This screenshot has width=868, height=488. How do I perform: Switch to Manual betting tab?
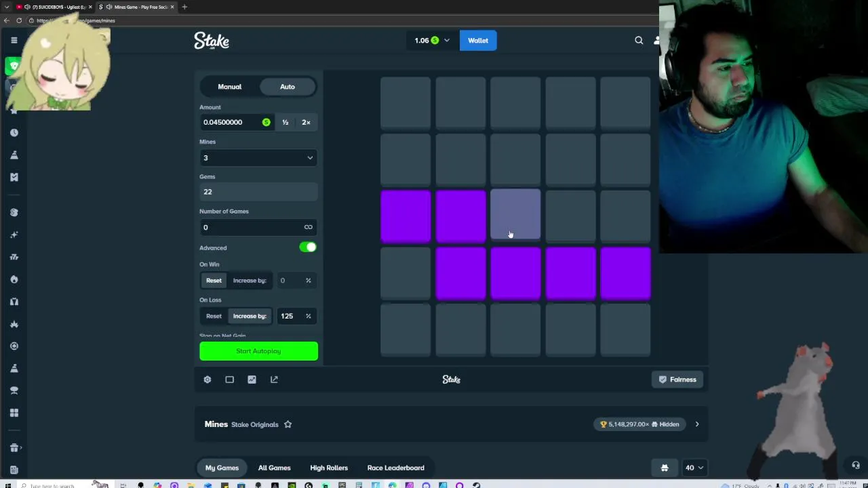[230, 87]
